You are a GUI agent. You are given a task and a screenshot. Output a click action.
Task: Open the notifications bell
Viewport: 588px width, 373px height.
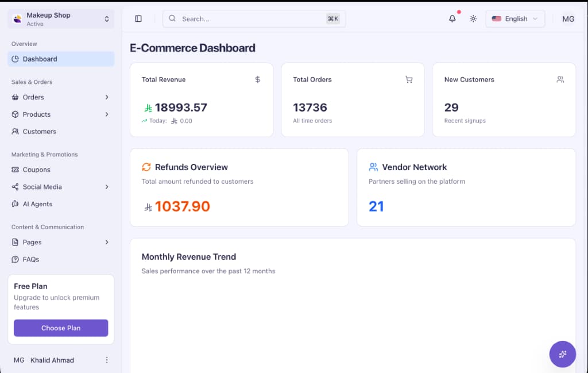[452, 18]
